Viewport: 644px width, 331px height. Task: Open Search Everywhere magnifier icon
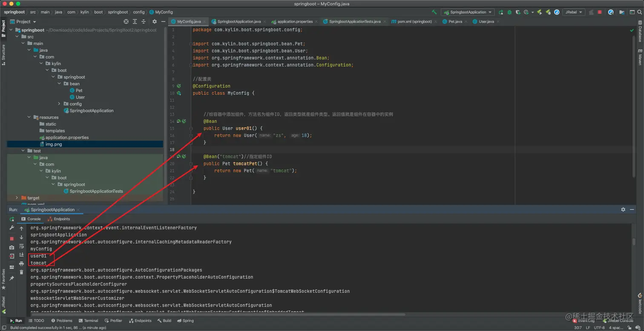coord(639,12)
